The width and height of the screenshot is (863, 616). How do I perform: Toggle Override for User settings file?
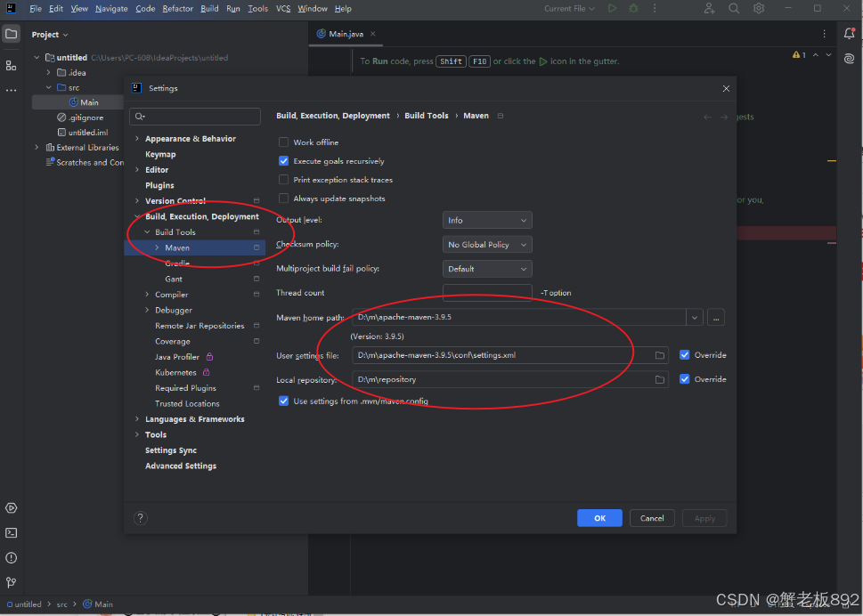[685, 355]
